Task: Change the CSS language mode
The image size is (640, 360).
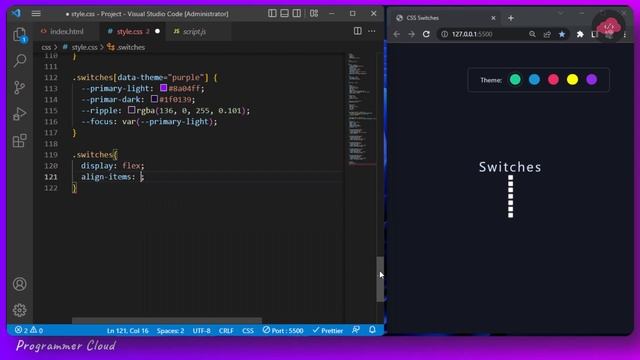Action: (248, 331)
